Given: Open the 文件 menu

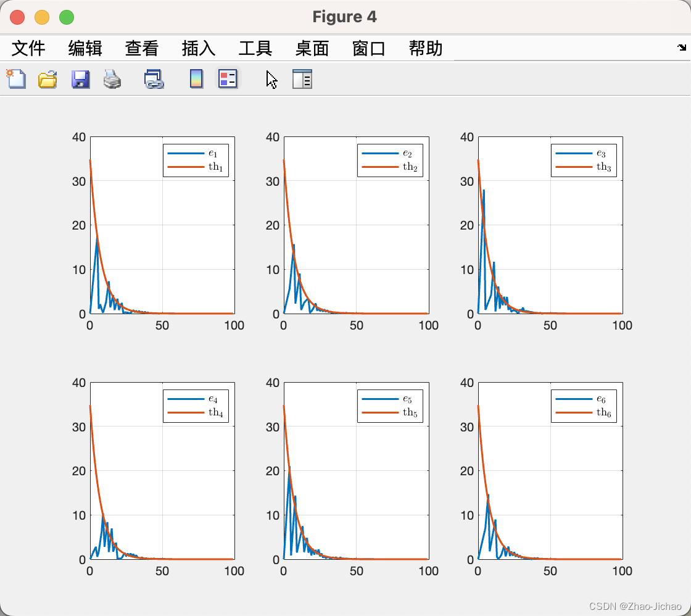Looking at the screenshot, I should coord(28,48).
